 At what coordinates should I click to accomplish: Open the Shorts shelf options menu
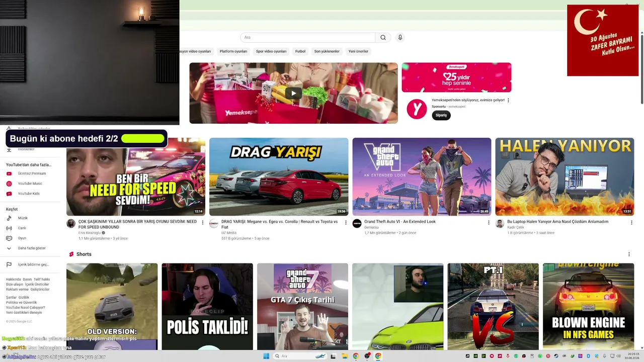[x=629, y=254]
